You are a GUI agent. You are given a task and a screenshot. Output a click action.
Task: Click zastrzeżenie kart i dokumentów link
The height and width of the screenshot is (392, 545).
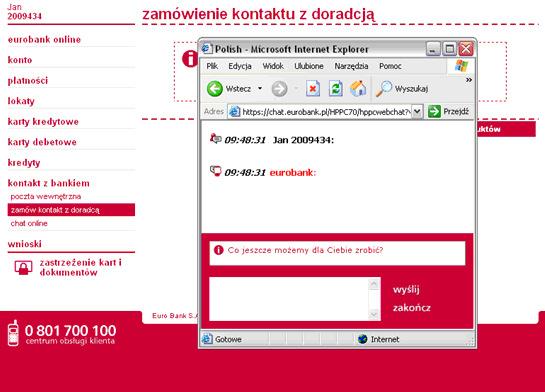click(x=81, y=267)
